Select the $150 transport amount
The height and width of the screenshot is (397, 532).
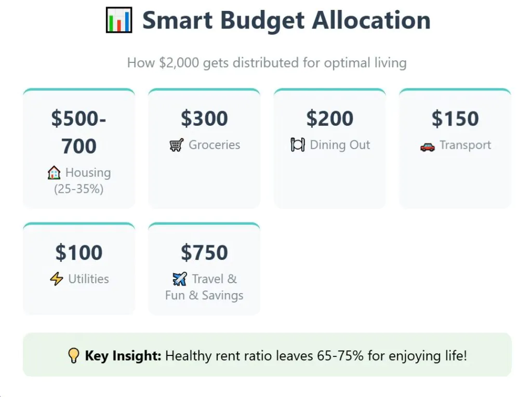[x=455, y=118]
